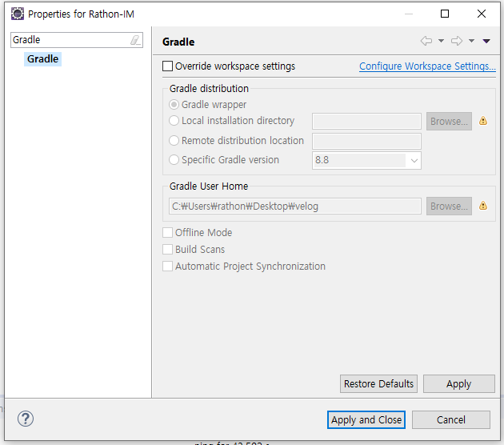Click the back navigation arrow icon

click(426, 41)
